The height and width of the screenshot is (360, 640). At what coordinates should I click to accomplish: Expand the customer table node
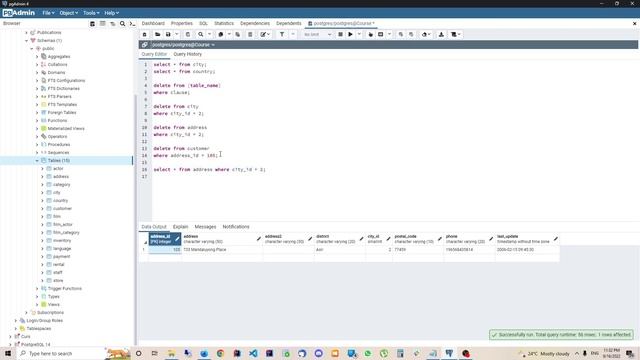click(x=42, y=209)
